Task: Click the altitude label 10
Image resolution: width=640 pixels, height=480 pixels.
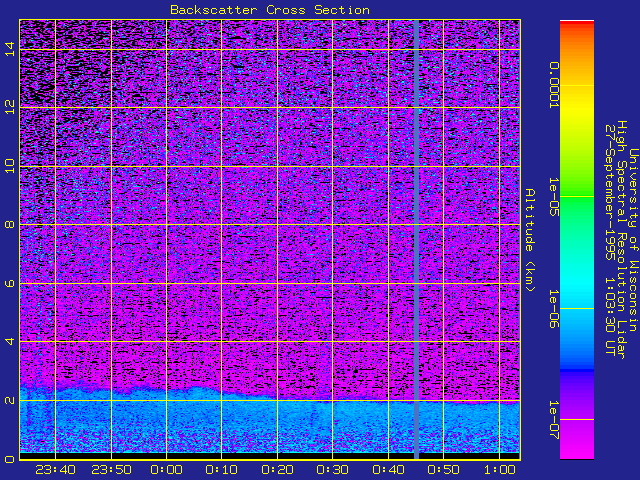Action: [10, 166]
